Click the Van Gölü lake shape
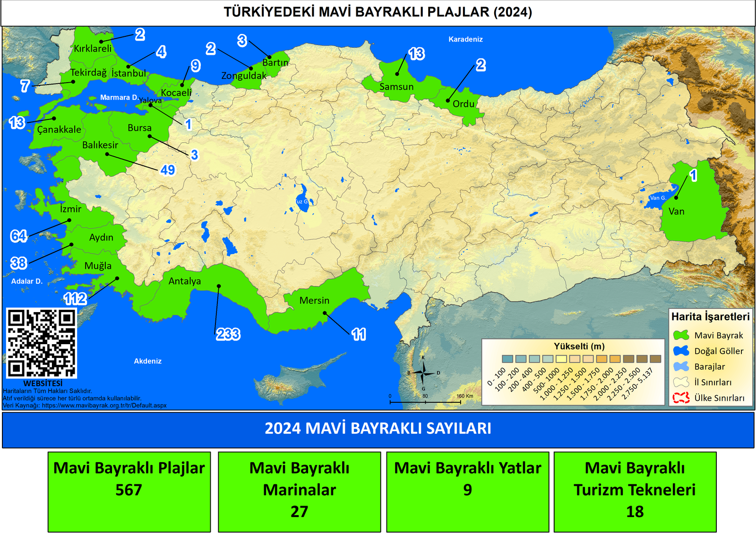This screenshot has height=534, width=756. 654,199
